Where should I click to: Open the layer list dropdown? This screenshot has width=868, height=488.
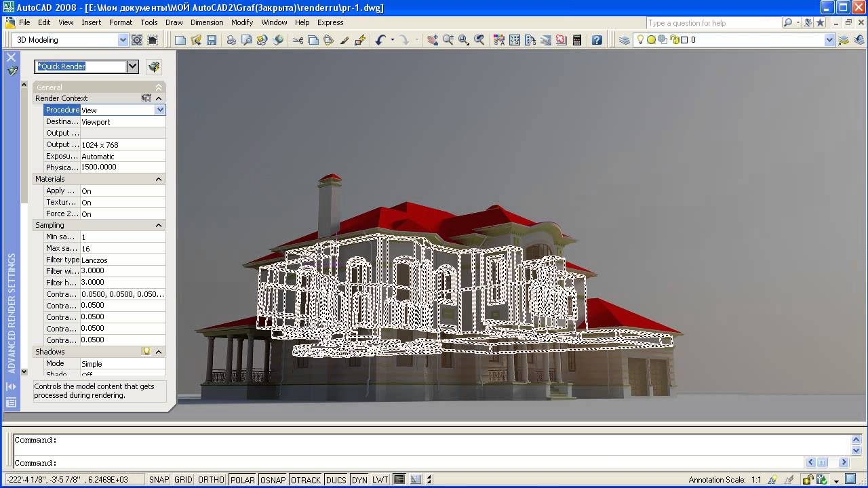(x=829, y=40)
